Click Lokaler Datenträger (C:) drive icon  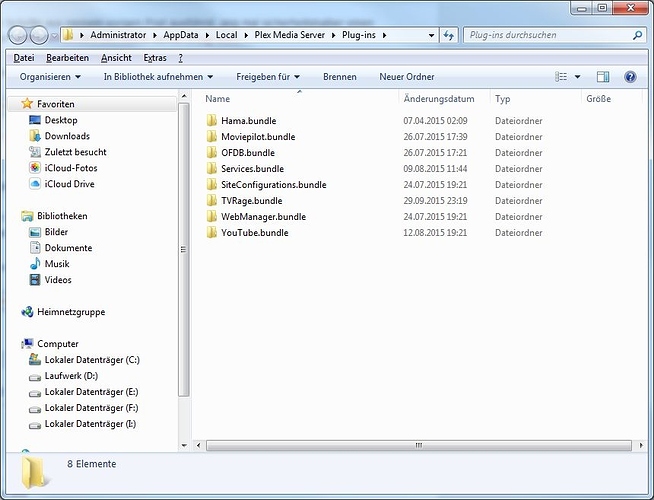point(35,359)
